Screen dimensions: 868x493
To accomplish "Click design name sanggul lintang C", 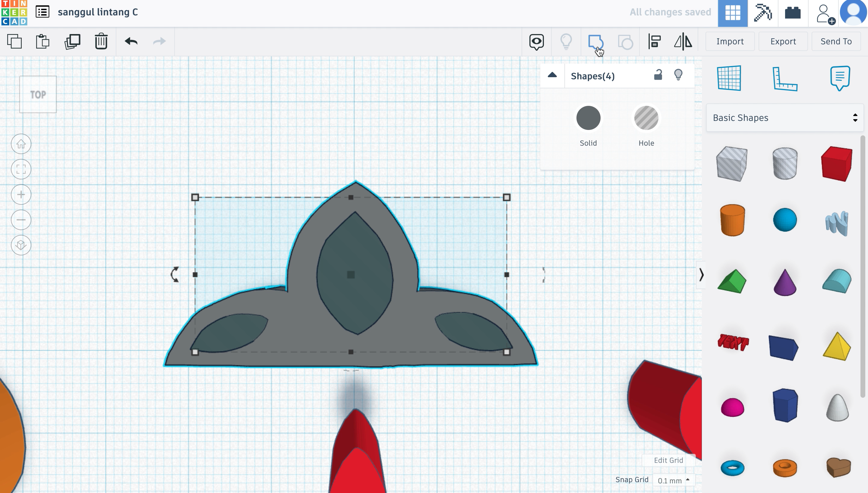I will (98, 12).
